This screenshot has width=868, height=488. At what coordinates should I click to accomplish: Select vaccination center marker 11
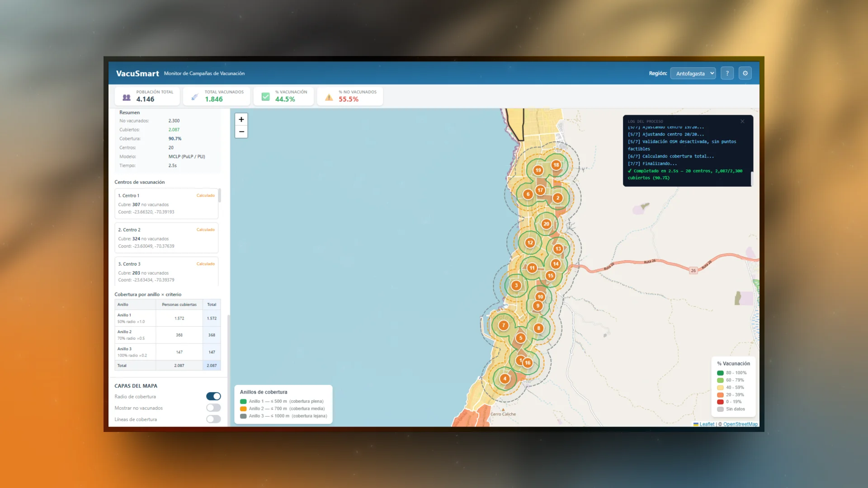(x=532, y=268)
